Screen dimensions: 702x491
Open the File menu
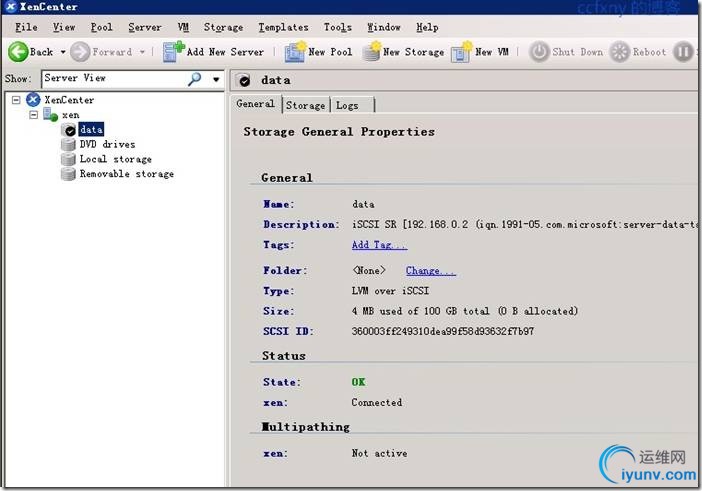pyautogui.click(x=26, y=27)
